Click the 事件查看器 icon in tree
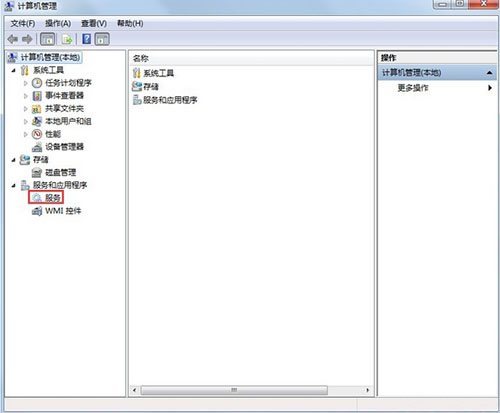Image resolution: width=500 pixels, height=413 pixels. coord(37,96)
